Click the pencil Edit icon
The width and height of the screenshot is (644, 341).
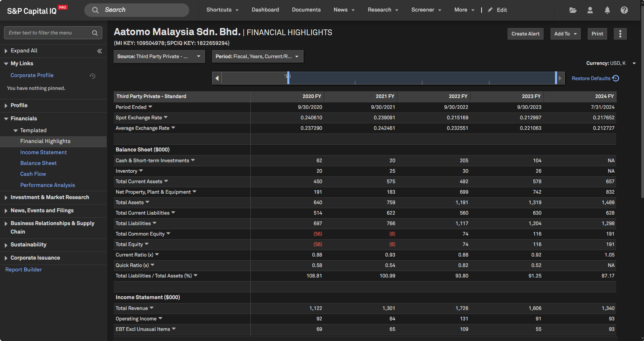pyautogui.click(x=490, y=10)
